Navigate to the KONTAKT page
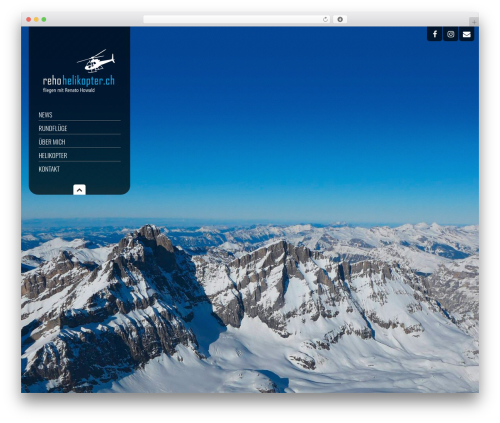The width and height of the screenshot is (500, 423). click(49, 169)
